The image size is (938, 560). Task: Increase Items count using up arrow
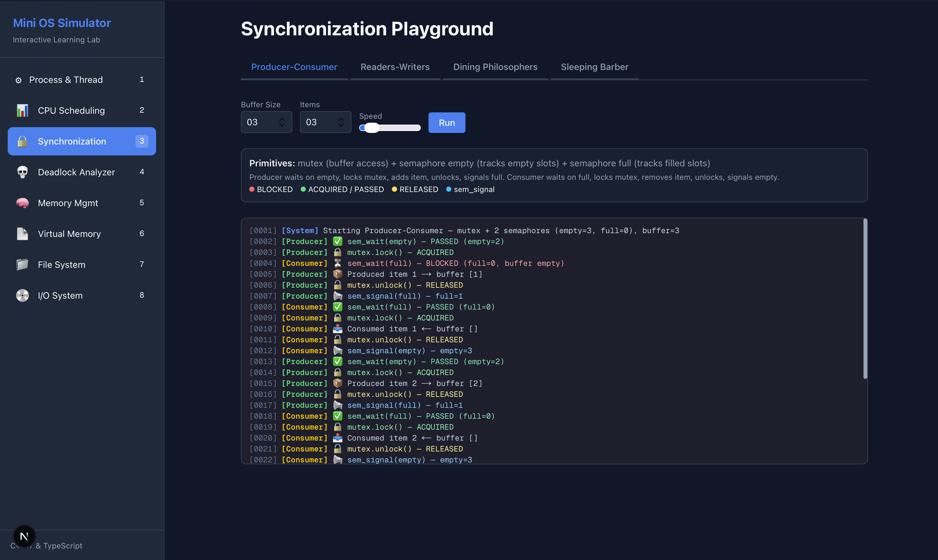click(341, 119)
